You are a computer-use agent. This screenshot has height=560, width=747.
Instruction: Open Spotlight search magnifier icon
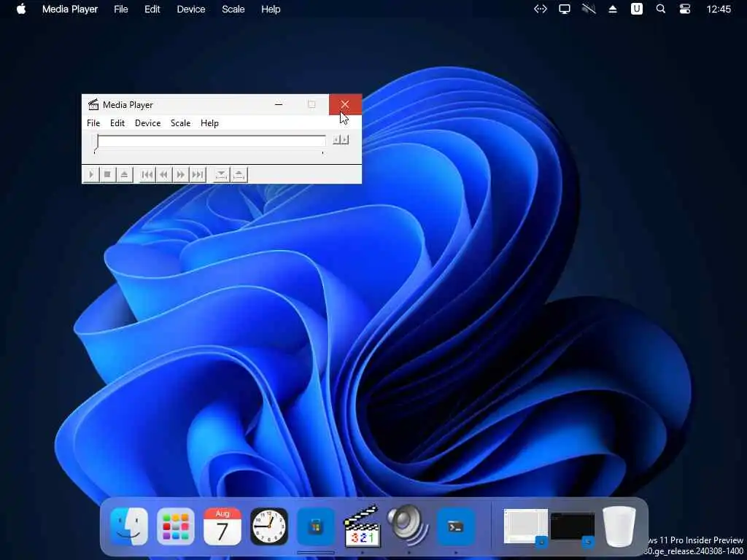661,9
